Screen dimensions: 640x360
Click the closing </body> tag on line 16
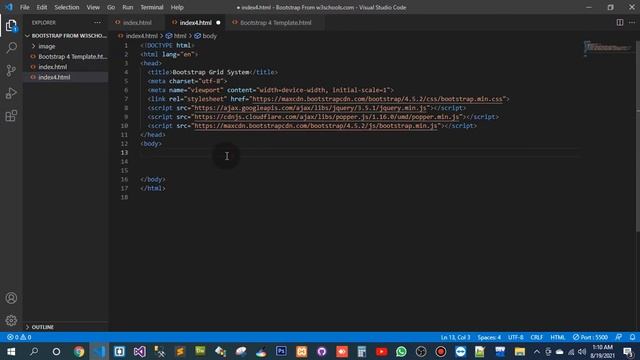click(153, 179)
